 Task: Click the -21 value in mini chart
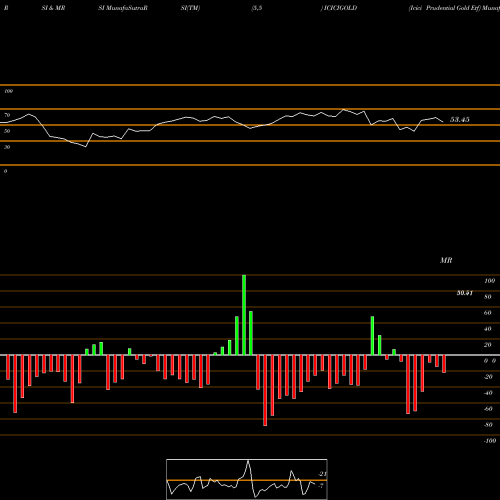tap(322, 474)
